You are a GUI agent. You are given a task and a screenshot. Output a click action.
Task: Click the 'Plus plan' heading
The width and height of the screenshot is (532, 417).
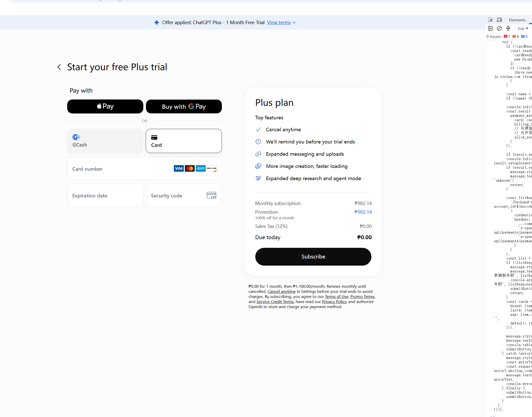coord(274,103)
